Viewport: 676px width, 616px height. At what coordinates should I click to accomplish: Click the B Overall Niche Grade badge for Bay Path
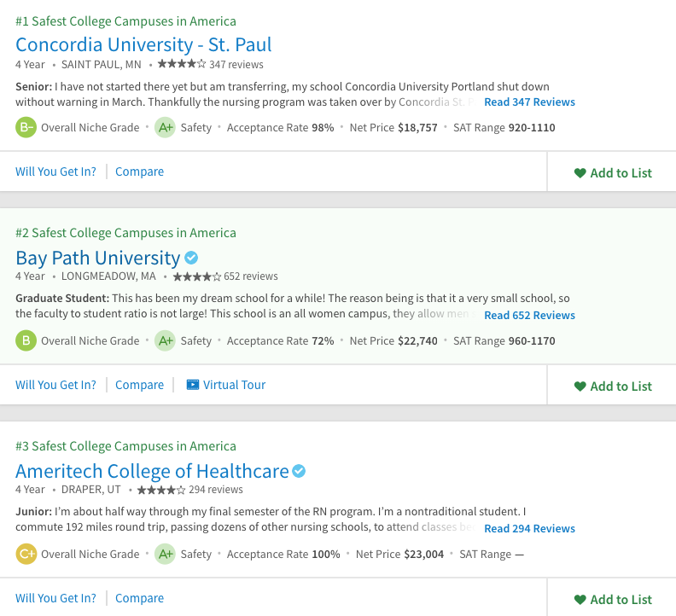click(26, 341)
